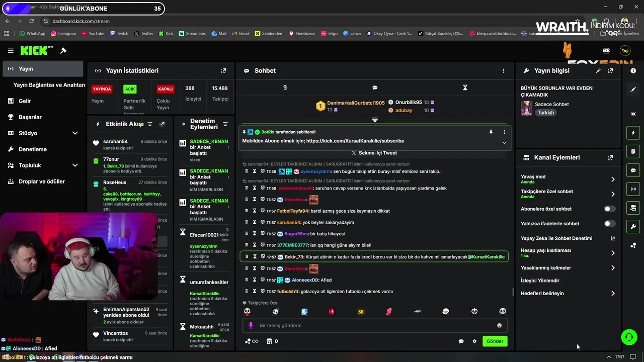Edit stream info with pencil in Yayın bilgisi
The image size is (644, 362).
(598, 71)
